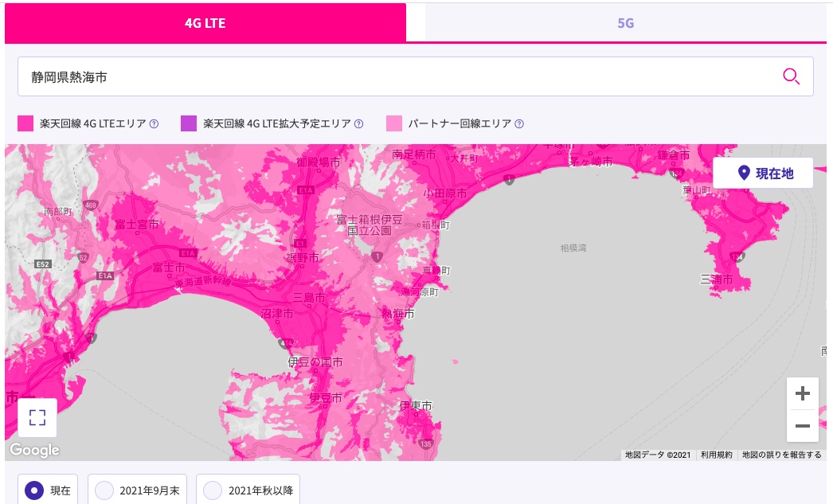
Task: Select the 現在 radio button
Action: (34, 490)
